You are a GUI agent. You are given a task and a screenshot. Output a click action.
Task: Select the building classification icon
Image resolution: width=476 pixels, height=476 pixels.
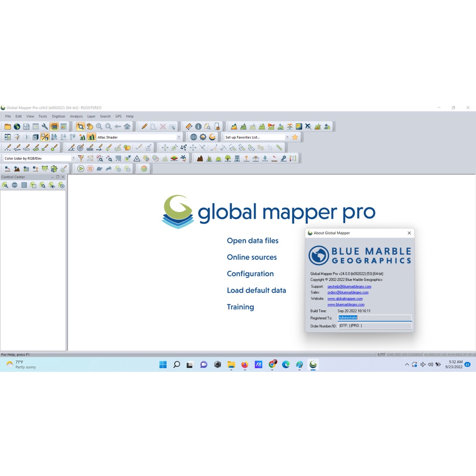coord(237,159)
